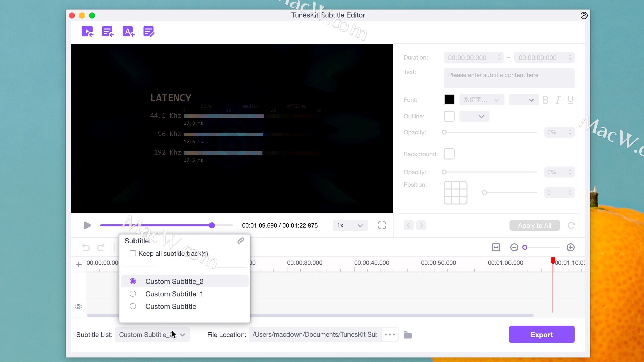Click the outline opacity percentage stepper
This screenshot has width=644, height=362.
coord(570,132)
